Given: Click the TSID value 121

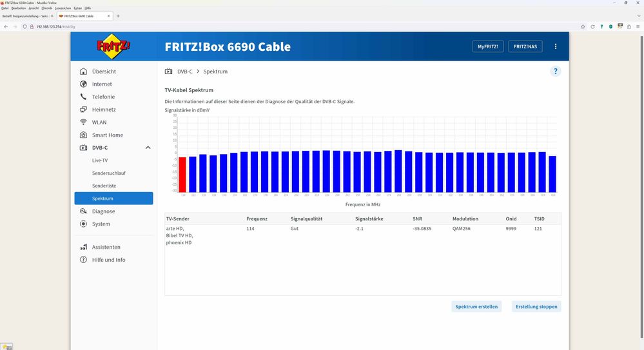Looking at the screenshot, I should coord(538,228).
